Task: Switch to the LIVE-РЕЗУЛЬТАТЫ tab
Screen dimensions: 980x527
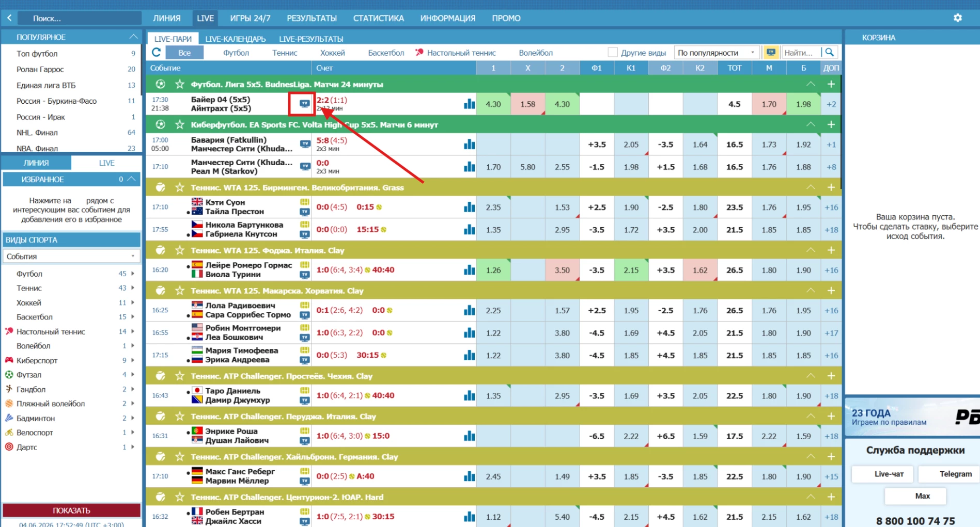Action: tap(311, 39)
